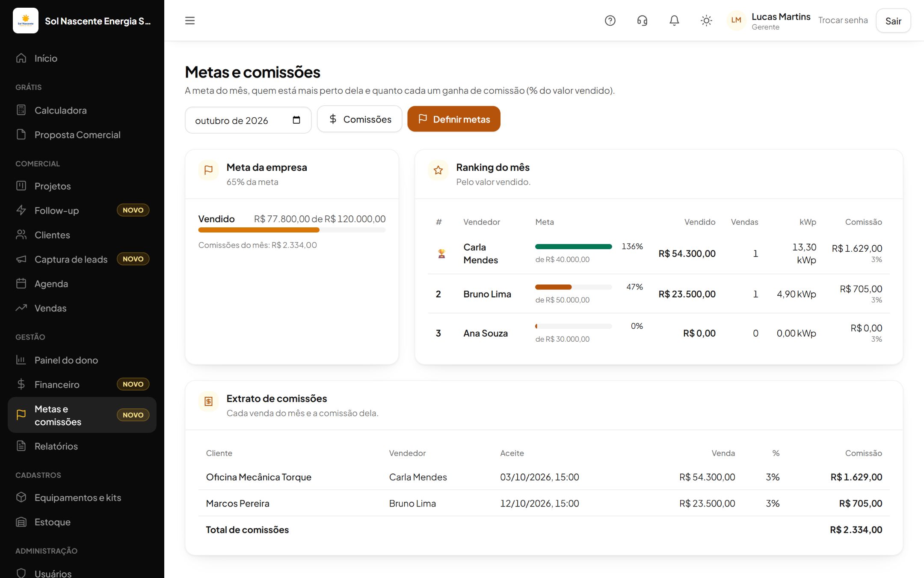Open notifications bell

(674, 21)
